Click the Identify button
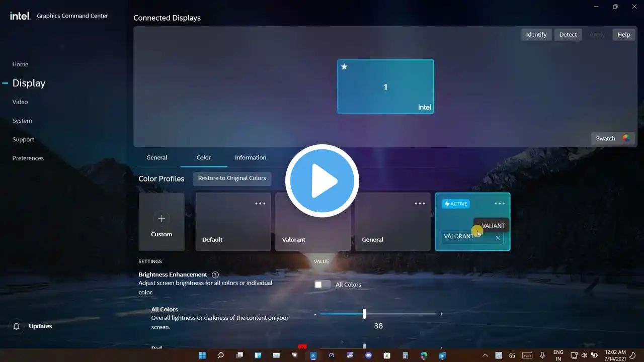Image resolution: width=644 pixels, height=362 pixels. tap(536, 34)
